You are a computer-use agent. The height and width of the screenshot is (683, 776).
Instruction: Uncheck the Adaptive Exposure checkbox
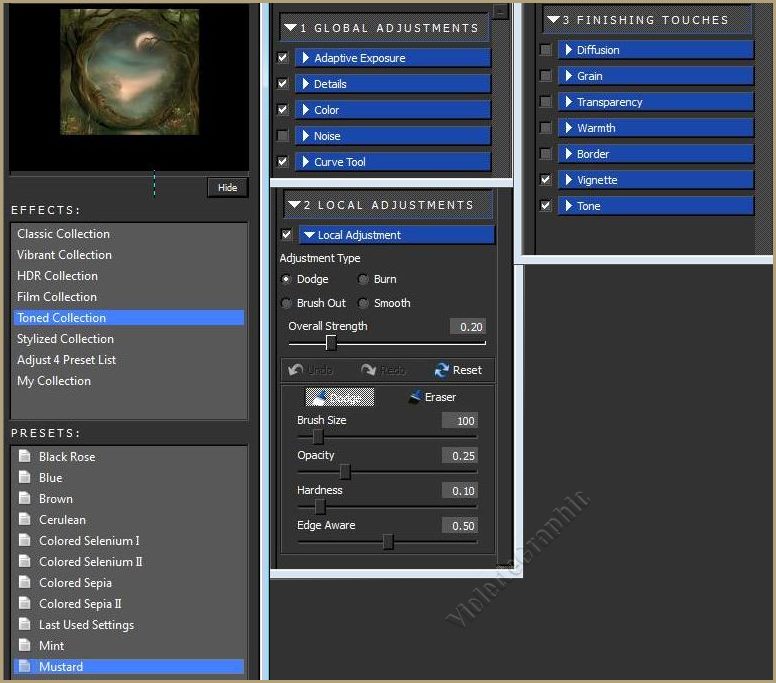[x=283, y=58]
